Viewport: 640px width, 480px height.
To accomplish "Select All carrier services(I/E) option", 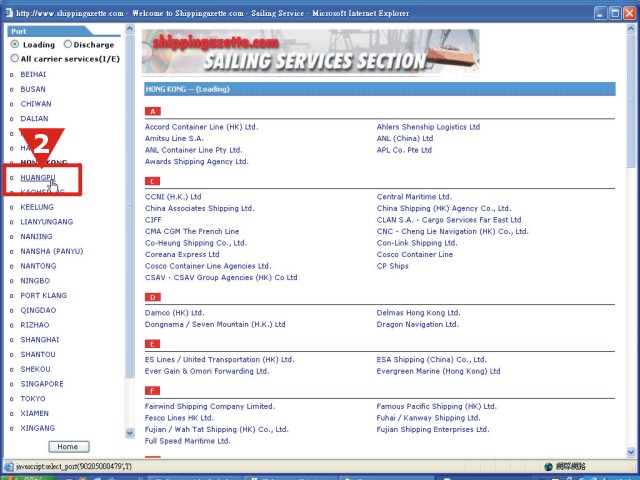I will [15, 58].
